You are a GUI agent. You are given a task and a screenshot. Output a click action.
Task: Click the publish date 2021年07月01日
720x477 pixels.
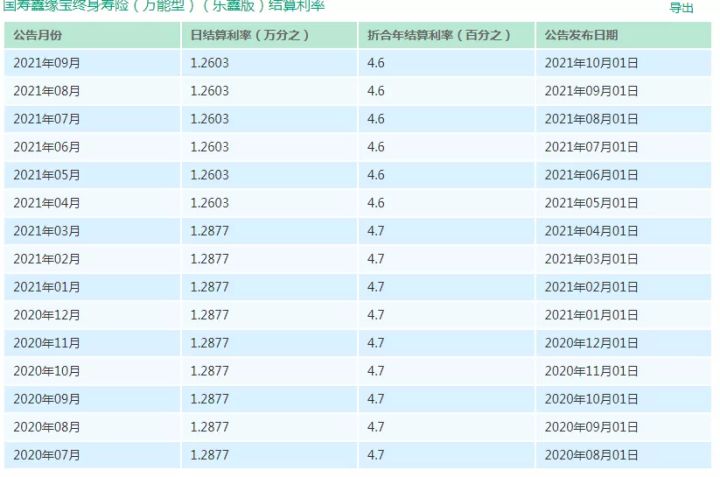click(591, 147)
